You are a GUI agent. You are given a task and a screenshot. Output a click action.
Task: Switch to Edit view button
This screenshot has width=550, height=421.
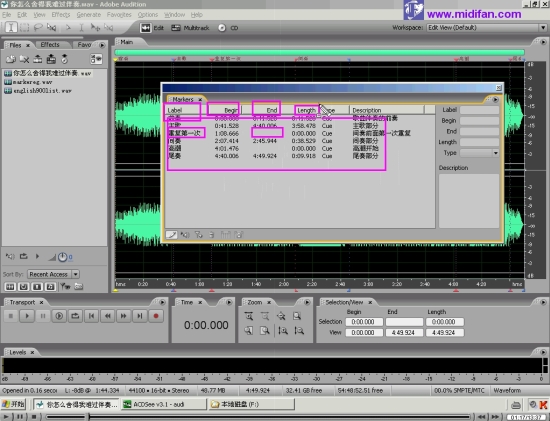click(x=152, y=28)
